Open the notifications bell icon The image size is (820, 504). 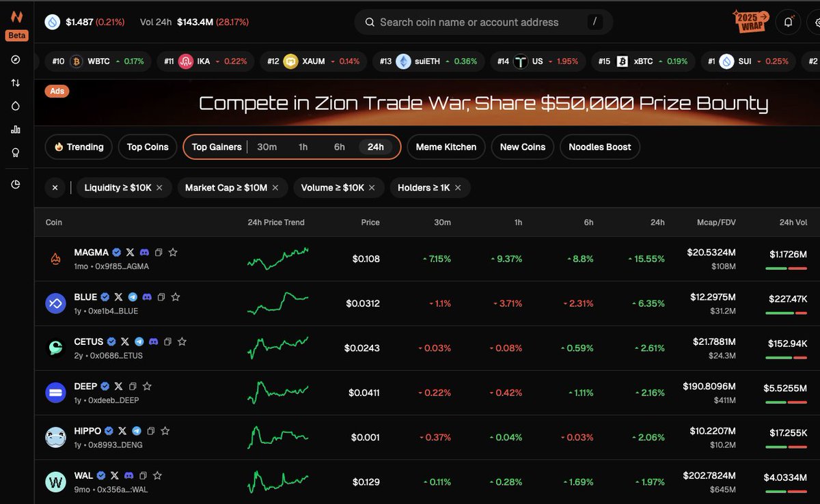click(x=788, y=22)
